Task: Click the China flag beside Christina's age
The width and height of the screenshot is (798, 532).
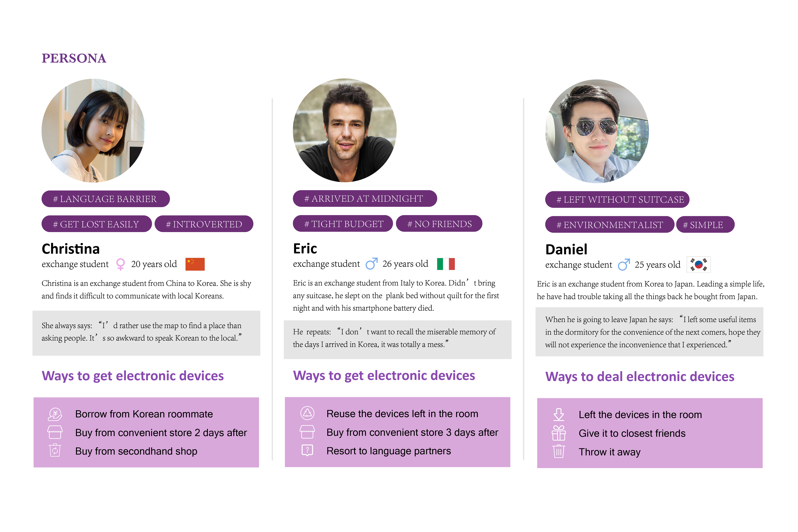Action: coord(195,264)
